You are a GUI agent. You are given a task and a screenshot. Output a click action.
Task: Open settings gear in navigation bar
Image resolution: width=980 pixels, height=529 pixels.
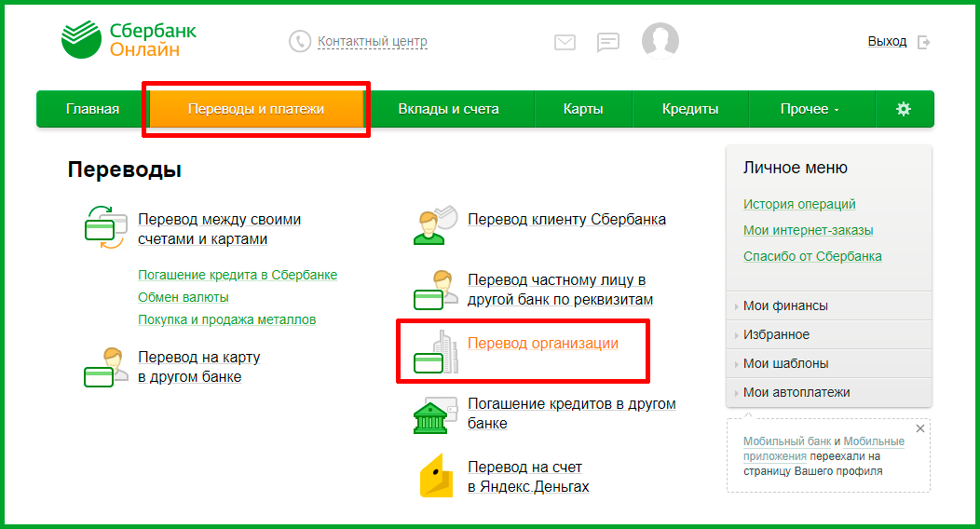[x=903, y=109]
